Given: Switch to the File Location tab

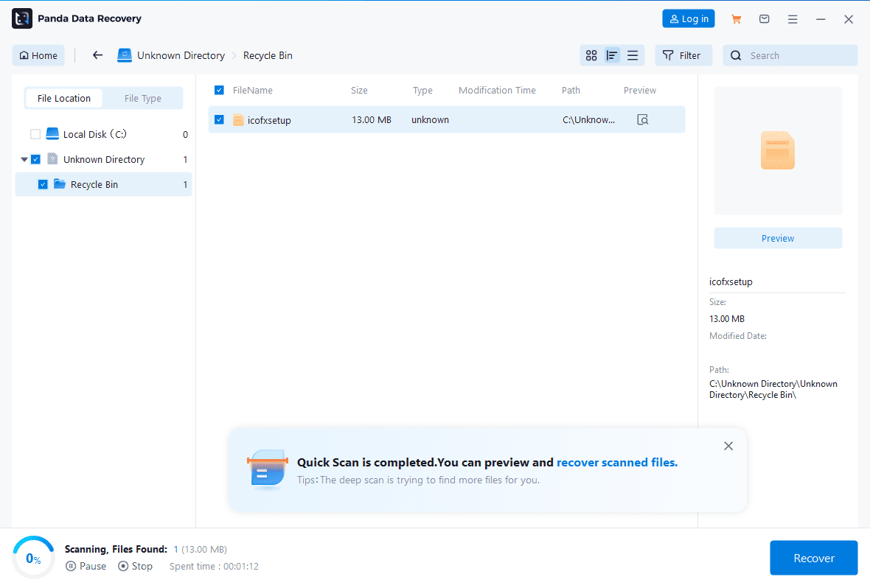Looking at the screenshot, I should [64, 98].
